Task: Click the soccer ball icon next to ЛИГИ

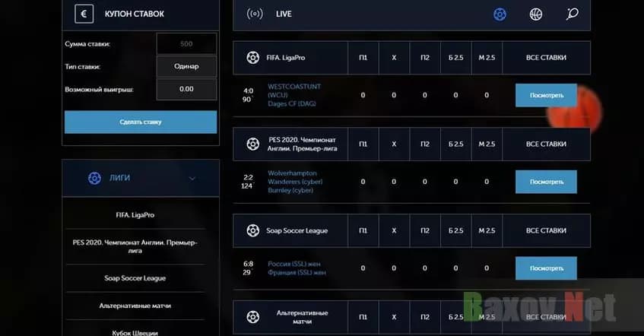Action: (94, 178)
